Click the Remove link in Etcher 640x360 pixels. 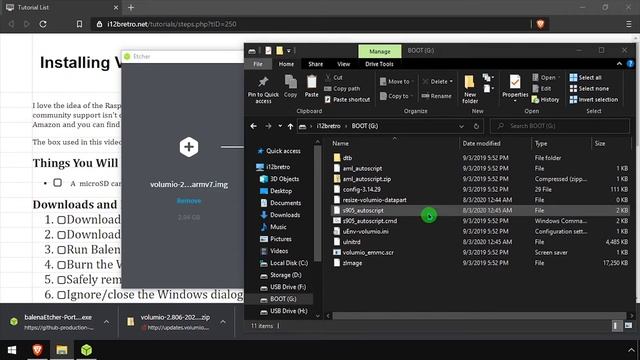point(189,201)
